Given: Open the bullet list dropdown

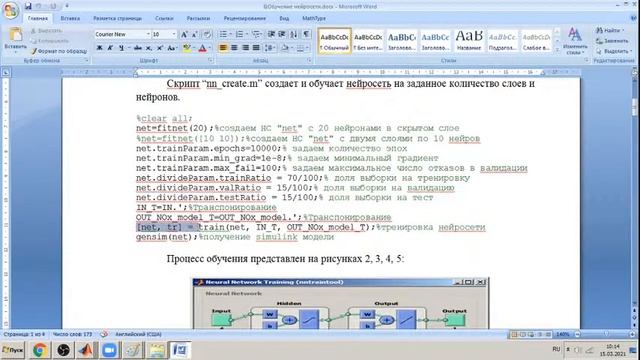Looking at the screenshot, I should 231,34.
